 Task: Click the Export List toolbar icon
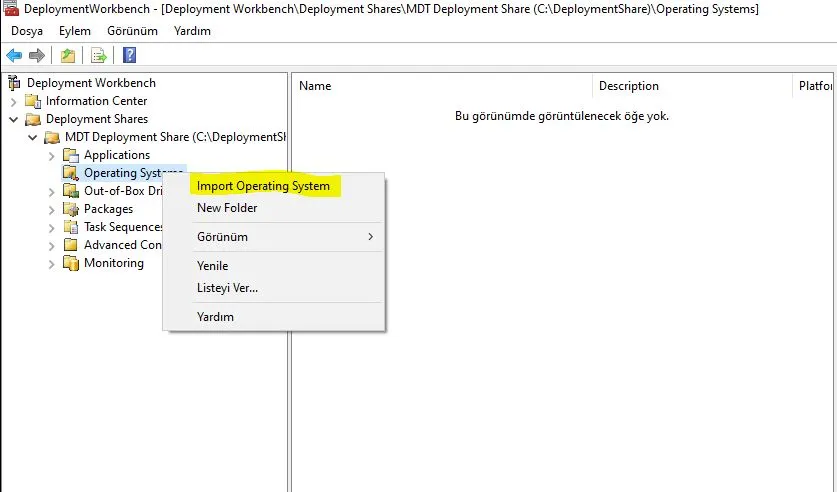(x=98, y=55)
